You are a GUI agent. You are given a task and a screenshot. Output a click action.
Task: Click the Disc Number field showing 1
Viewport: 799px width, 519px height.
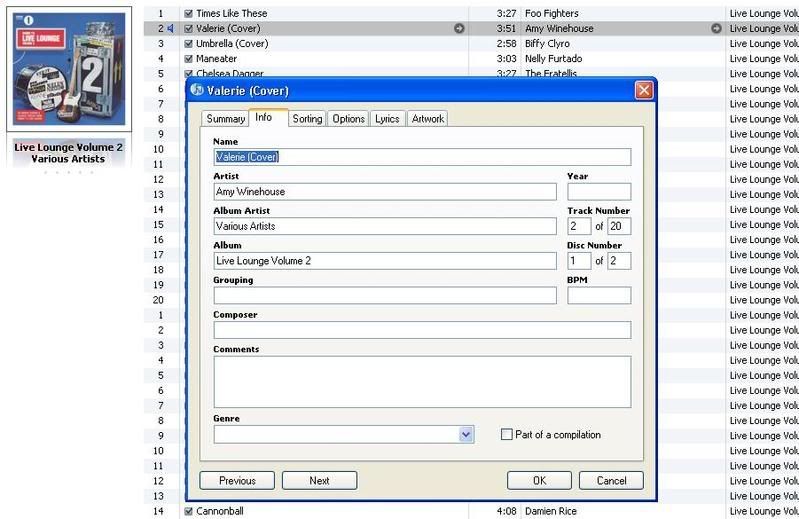(579, 261)
